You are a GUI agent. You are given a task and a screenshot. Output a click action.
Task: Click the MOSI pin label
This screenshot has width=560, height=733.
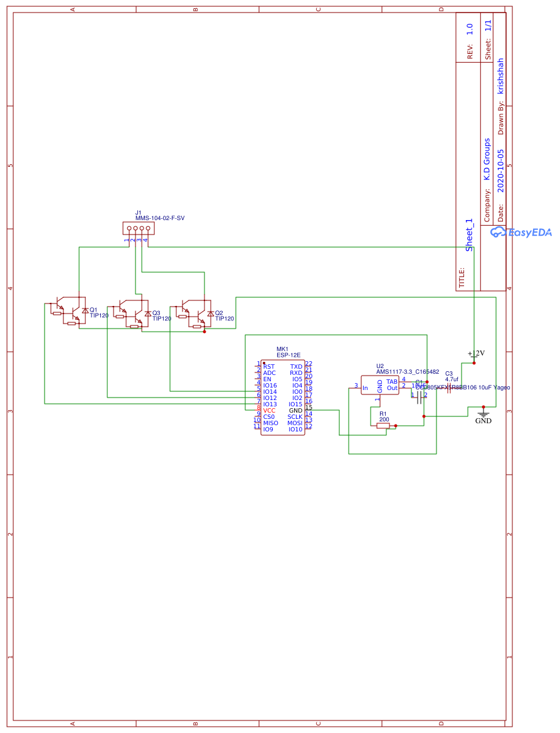point(295,423)
